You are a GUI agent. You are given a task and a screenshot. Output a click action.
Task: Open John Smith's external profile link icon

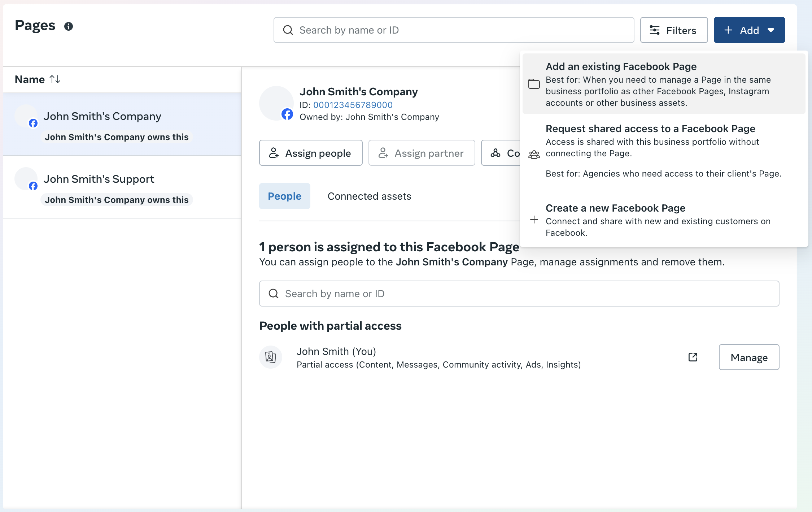693,357
